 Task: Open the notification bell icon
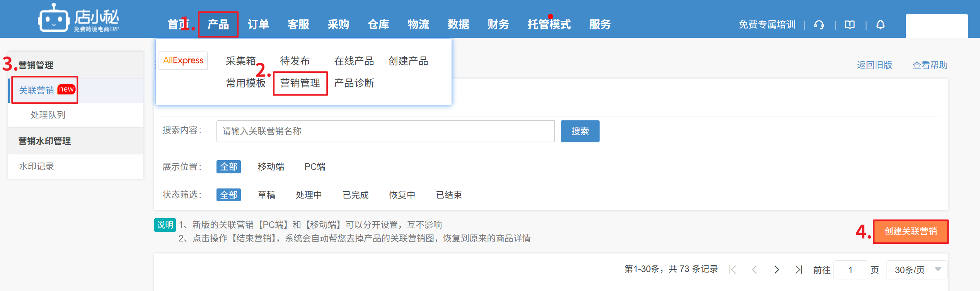[880, 25]
